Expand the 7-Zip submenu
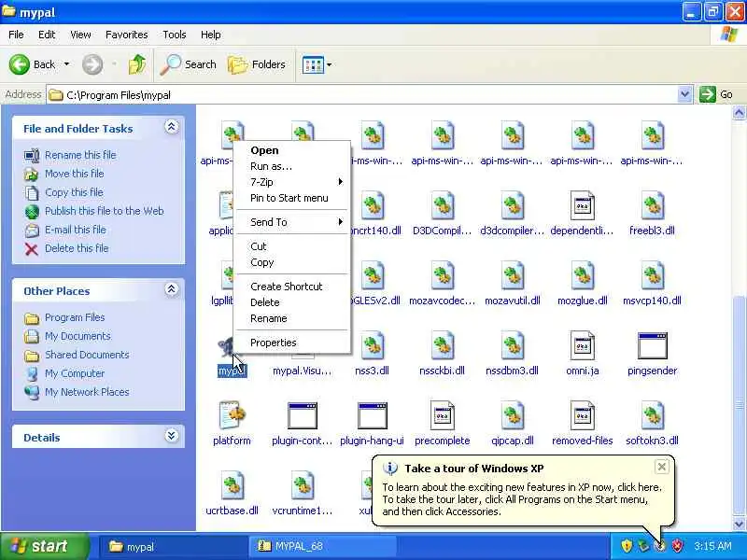 click(291, 182)
